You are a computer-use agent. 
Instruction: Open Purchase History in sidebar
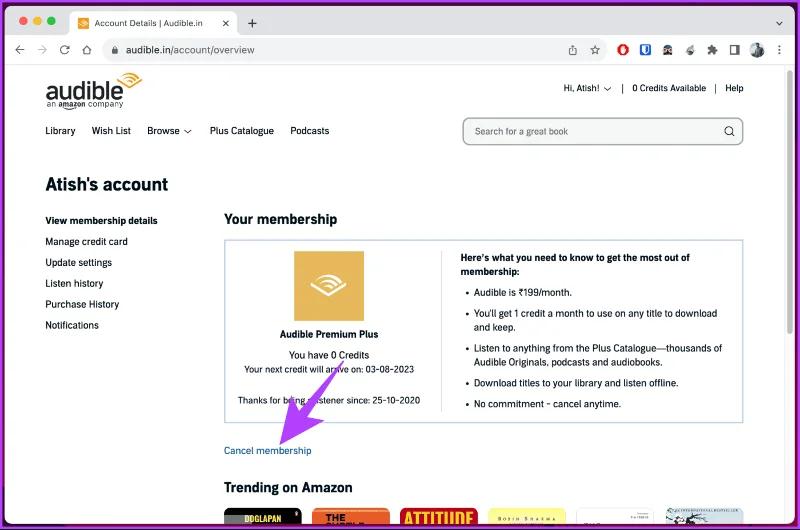click(82, 305)
